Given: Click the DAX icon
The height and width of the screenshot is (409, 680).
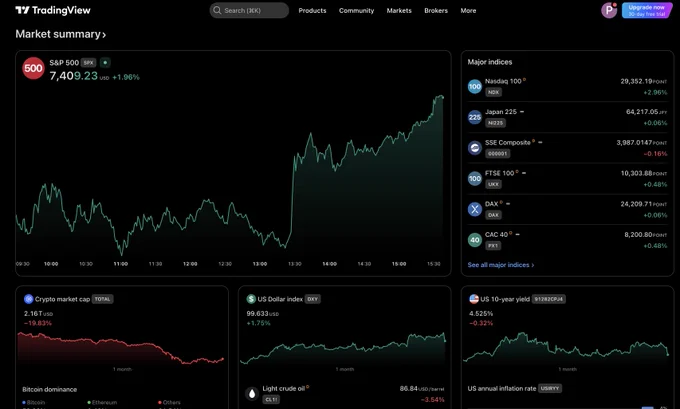Looking at the screenshot, I should [475, 209].
